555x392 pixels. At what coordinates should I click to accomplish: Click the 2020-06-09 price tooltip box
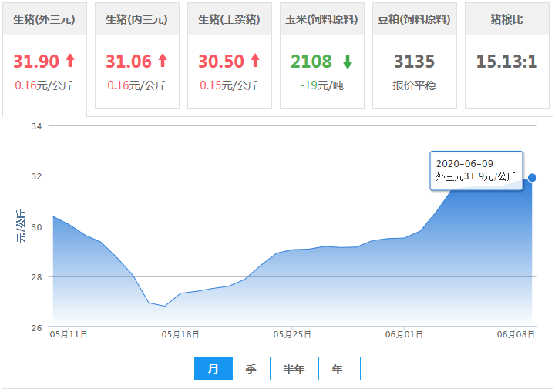click(x=476, y=170)
